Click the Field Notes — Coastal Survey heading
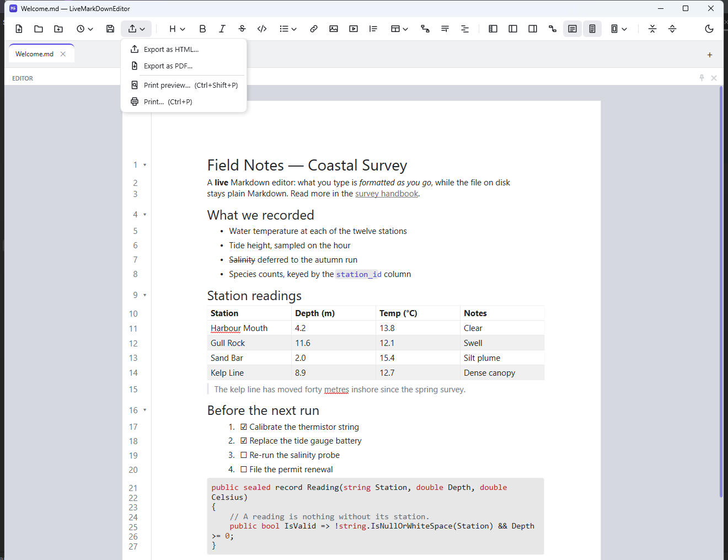The image size is (728, 560). (x=307, y=166)
